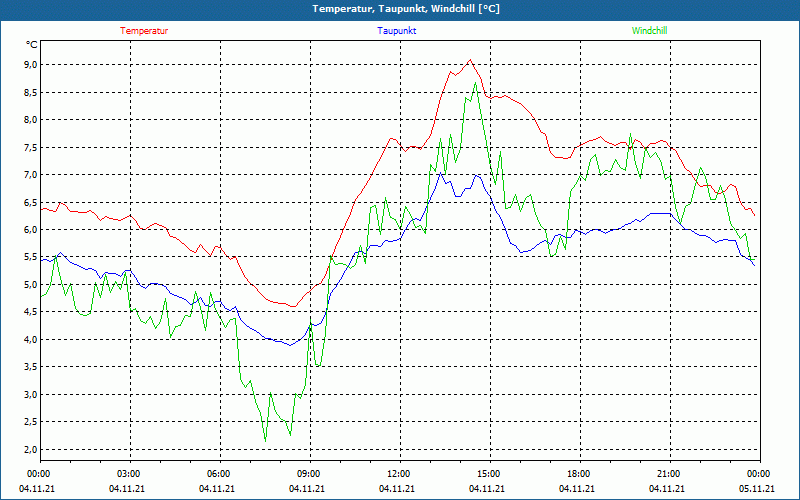Click the 6,0 y-axis value

(x=31, y=230)
